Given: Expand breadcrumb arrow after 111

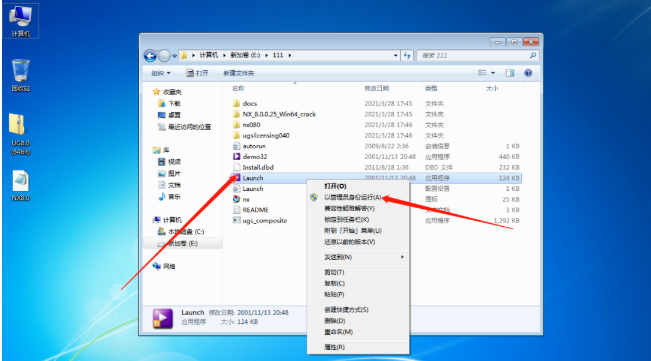Looking at the screenshot, I should [289, 55].
